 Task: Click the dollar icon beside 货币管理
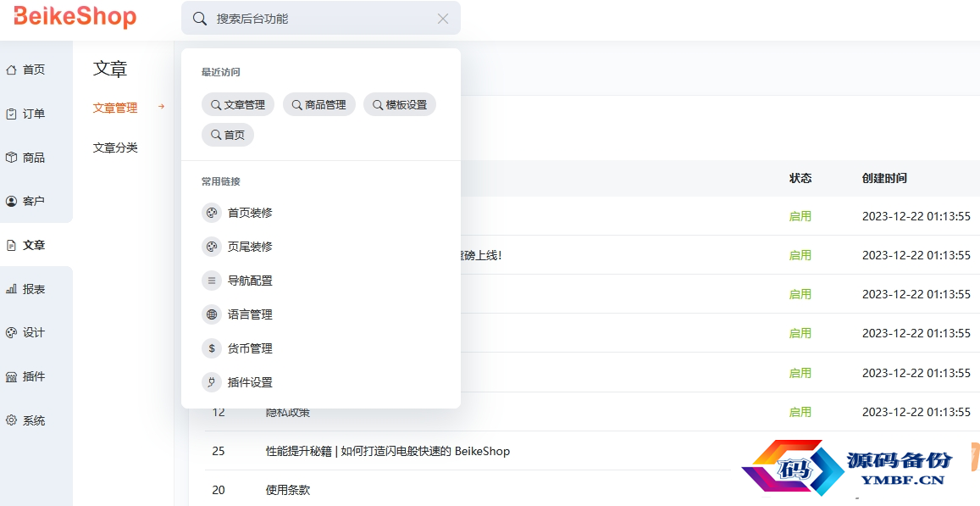coord(212,348)
